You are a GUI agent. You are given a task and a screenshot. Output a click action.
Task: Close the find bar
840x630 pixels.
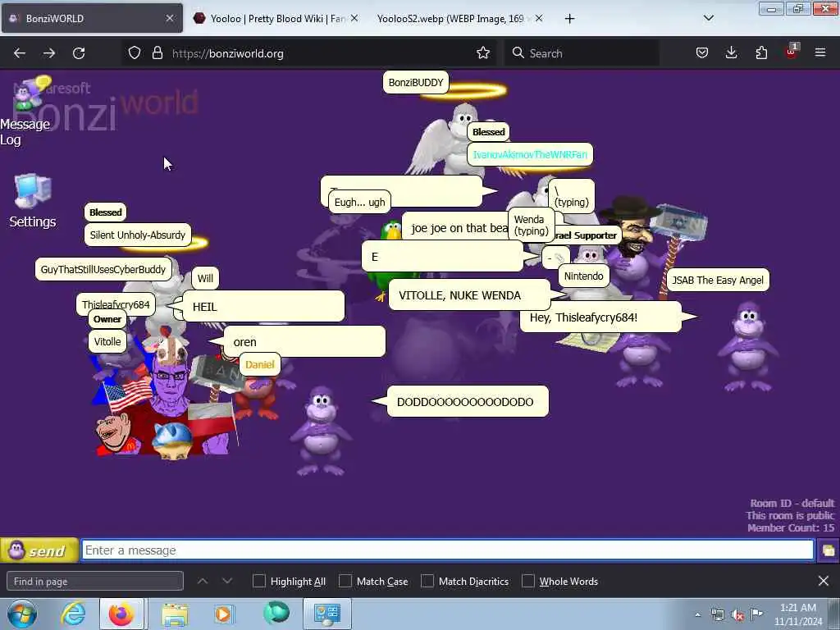pyautogui.click(x=824, y=582)
